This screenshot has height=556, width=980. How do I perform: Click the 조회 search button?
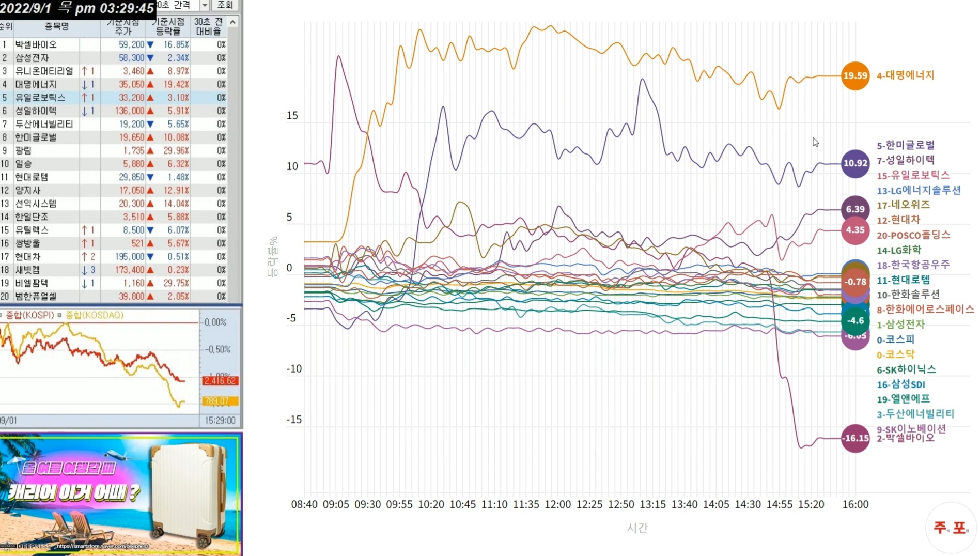point(225,5)
